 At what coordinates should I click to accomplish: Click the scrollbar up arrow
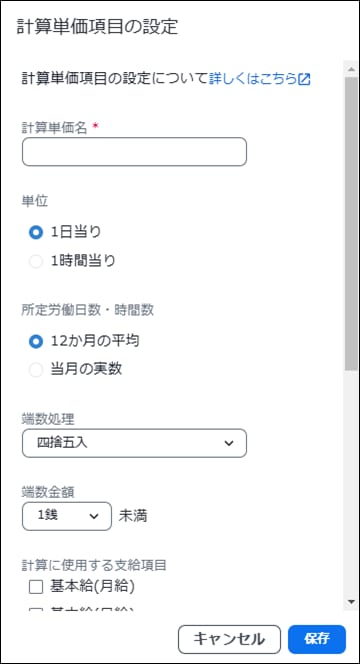(351, 68)
